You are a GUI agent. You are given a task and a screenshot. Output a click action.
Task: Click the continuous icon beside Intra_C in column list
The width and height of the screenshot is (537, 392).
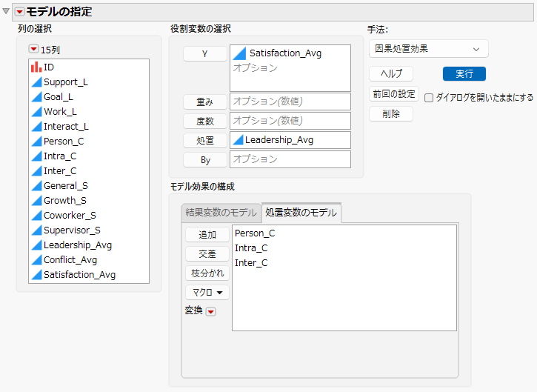coord(36,156)
